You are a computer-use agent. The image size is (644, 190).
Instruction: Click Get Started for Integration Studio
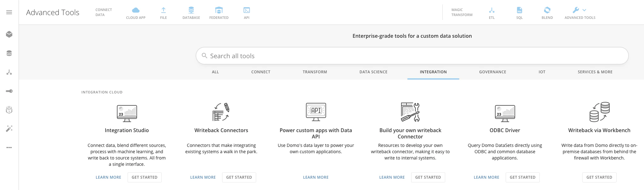coord(145,177)
